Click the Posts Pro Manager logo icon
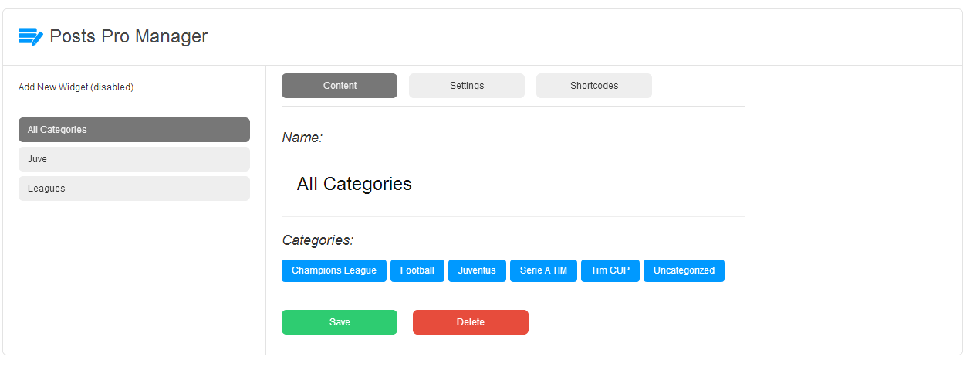This screenshot has width=980, height=367. [x=31, y=36]
